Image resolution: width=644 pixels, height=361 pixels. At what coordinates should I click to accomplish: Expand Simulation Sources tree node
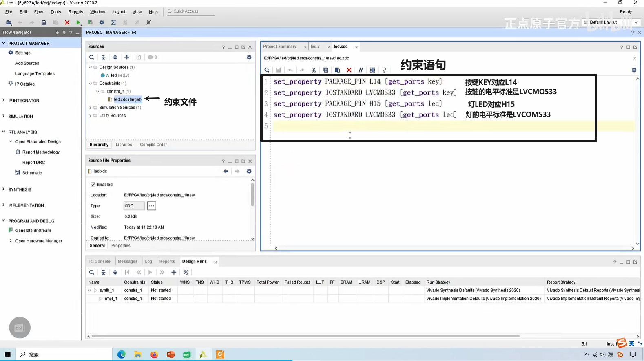click(x=91, y=108)
